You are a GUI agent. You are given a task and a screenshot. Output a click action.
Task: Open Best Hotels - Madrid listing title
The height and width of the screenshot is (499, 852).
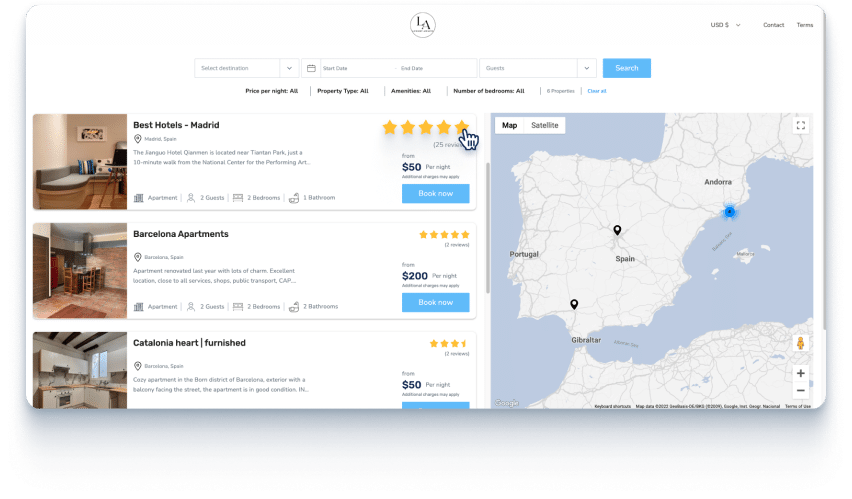pos(176,125)
